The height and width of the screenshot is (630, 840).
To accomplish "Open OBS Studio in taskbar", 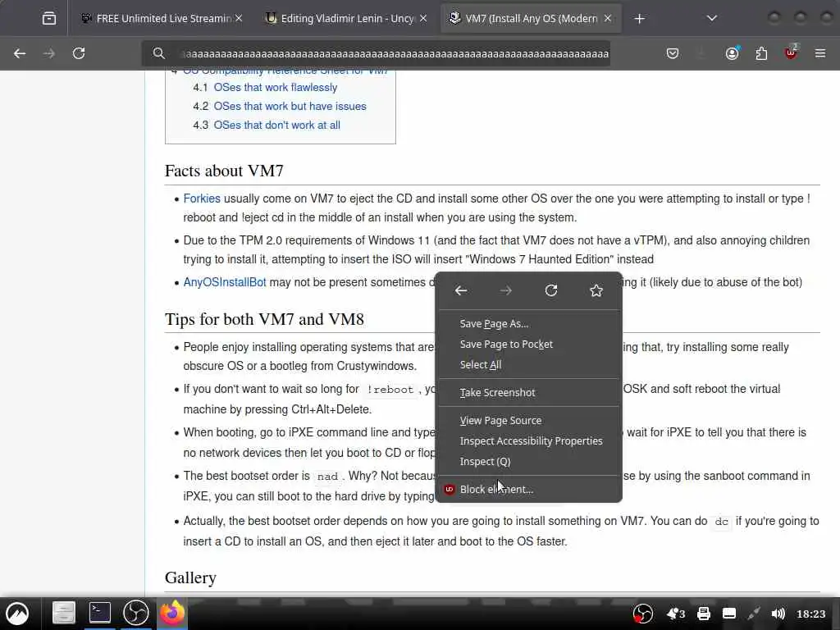I will 135,613.
